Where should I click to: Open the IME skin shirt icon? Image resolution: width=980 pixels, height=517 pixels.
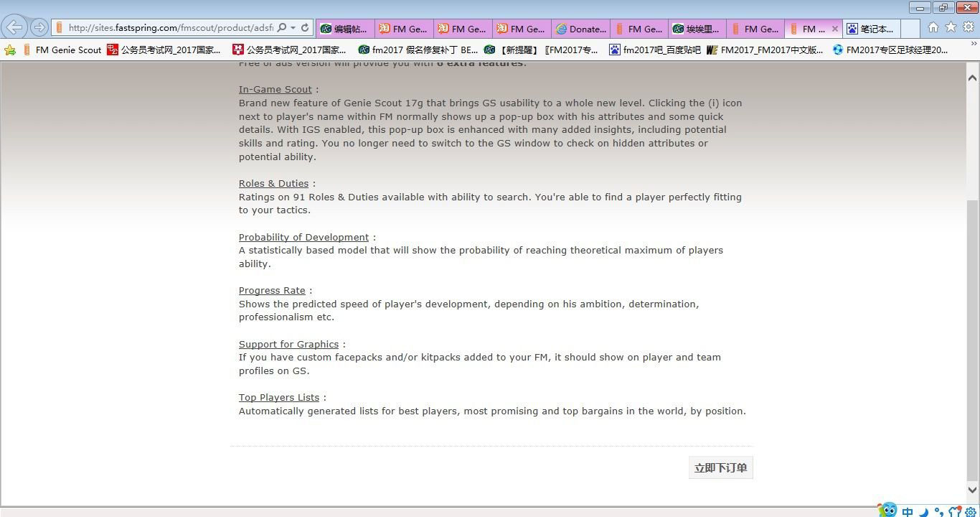(955, 512)
